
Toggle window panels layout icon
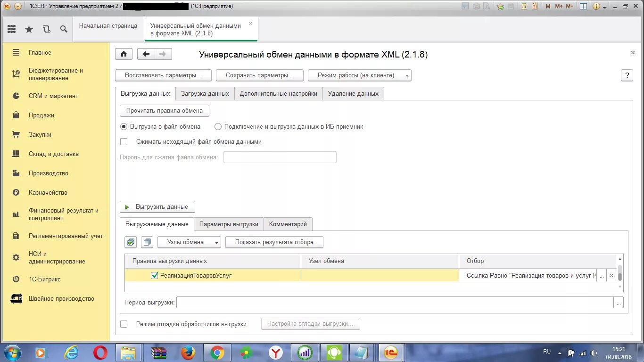[x=584, y=6]
